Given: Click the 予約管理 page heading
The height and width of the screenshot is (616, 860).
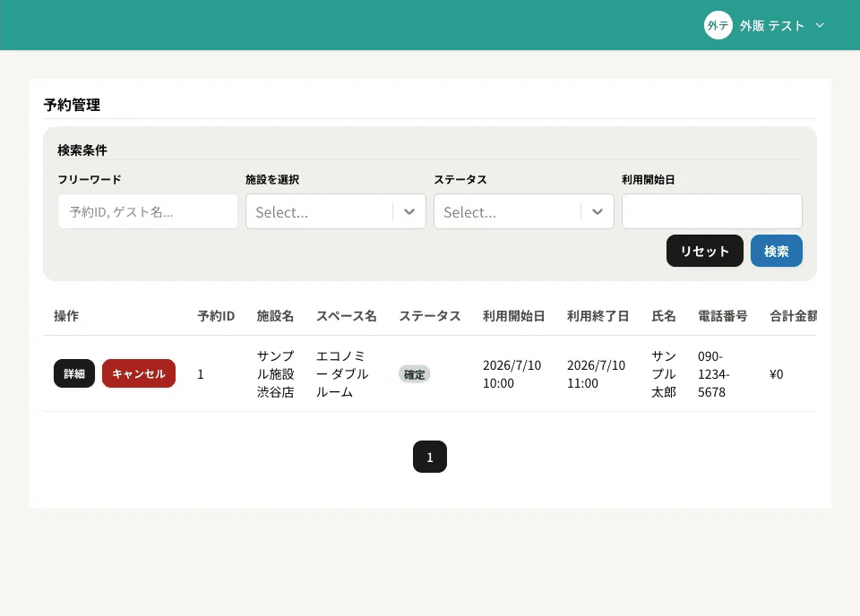Looking at the screenshot, I should (x=72, y=105).
